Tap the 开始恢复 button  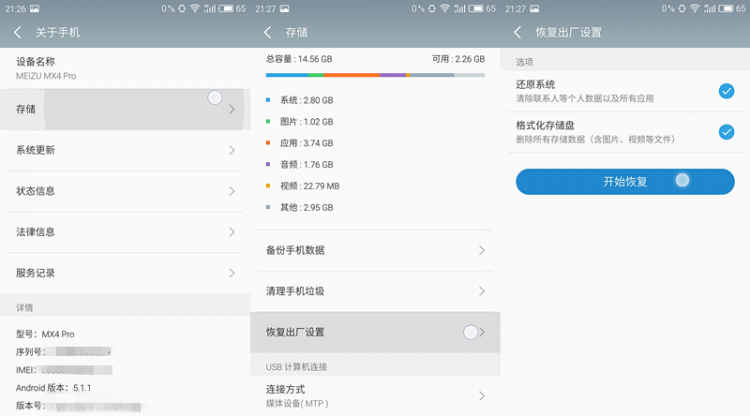[x=625, y=182]
